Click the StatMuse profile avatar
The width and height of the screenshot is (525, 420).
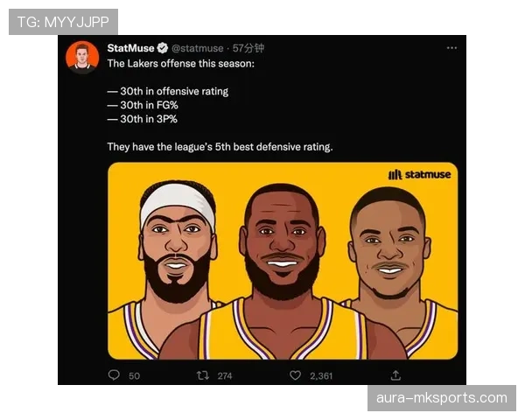coord(81,57)
